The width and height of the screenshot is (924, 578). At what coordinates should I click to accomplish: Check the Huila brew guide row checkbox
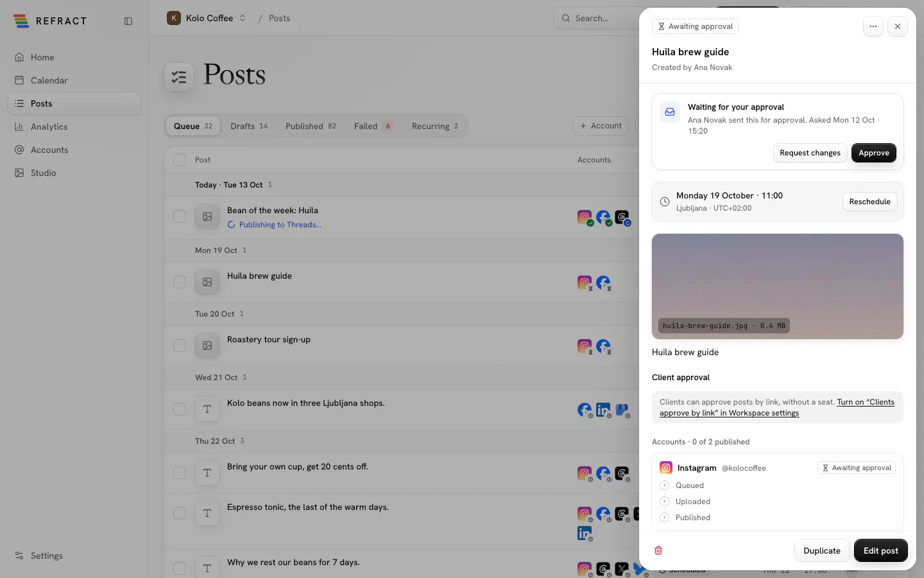(180, 282)
